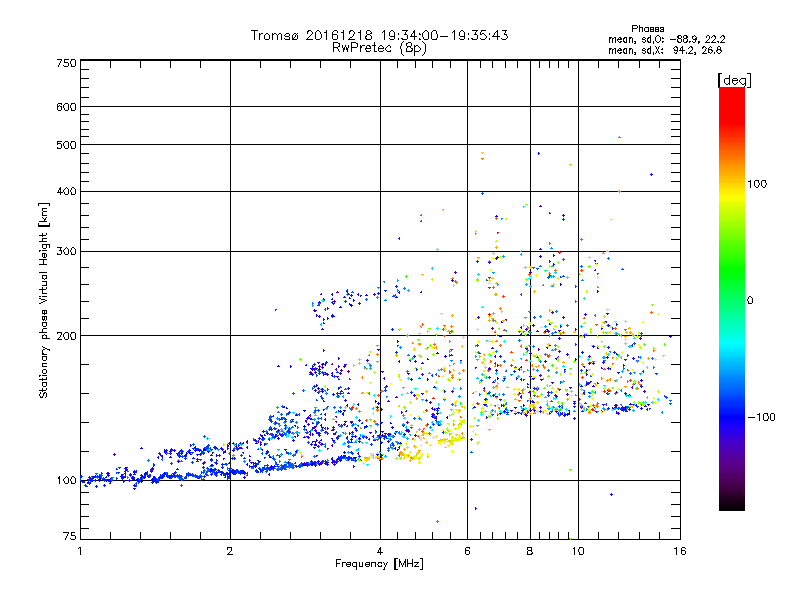Click the x-axis tick label '16'
This screenshot has height=600, width=800.
pos(680,551)
